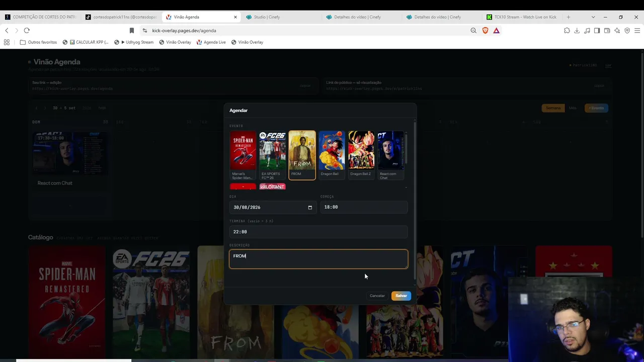644x362 pixels.
Task: Expand the tab search dropdown arrow
Action: pos(593,17)
